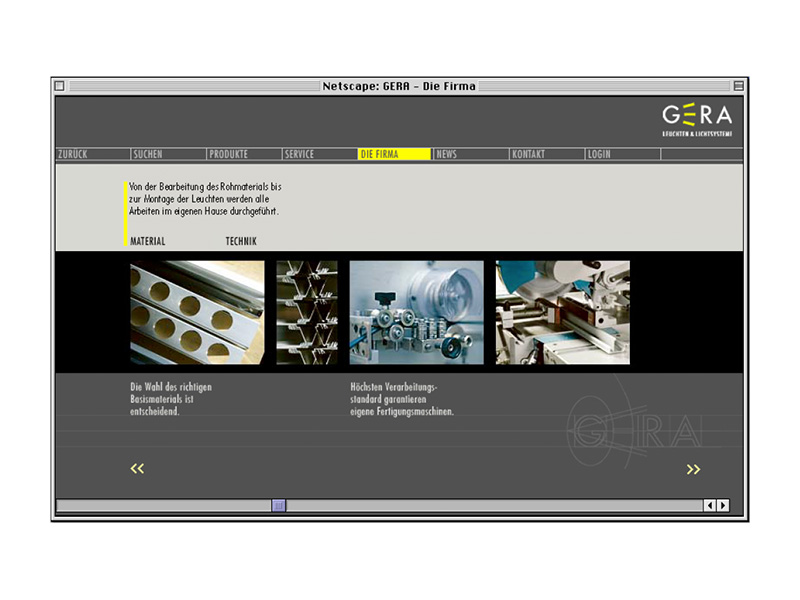Open the NEWS navigation item
The height and width of the screenshot is (600, 800).
coord(447,154)
